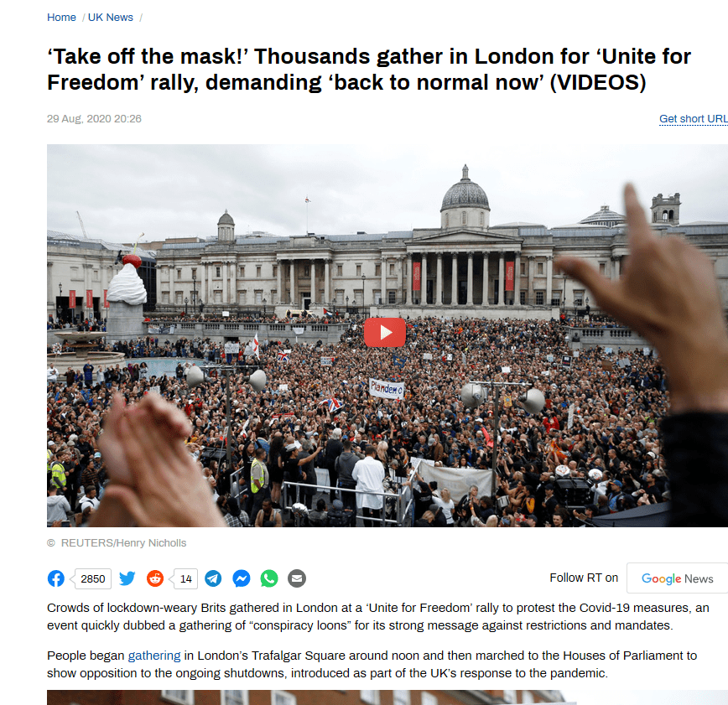728x705 pixels.
Task: Click the article headline text
Action: click(369, 69)
